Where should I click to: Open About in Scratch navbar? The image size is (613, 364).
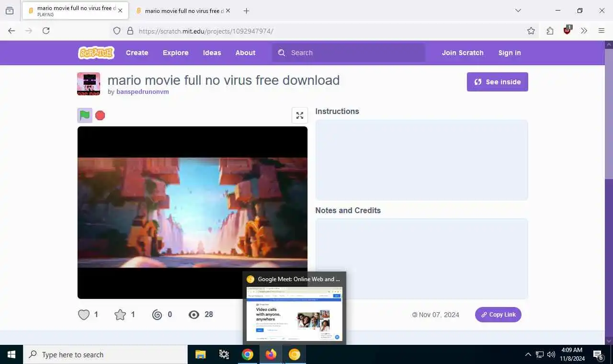245,53
